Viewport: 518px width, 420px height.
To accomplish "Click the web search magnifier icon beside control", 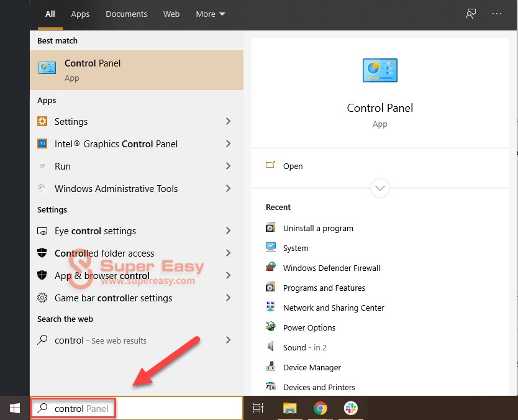I will point(42,340).
